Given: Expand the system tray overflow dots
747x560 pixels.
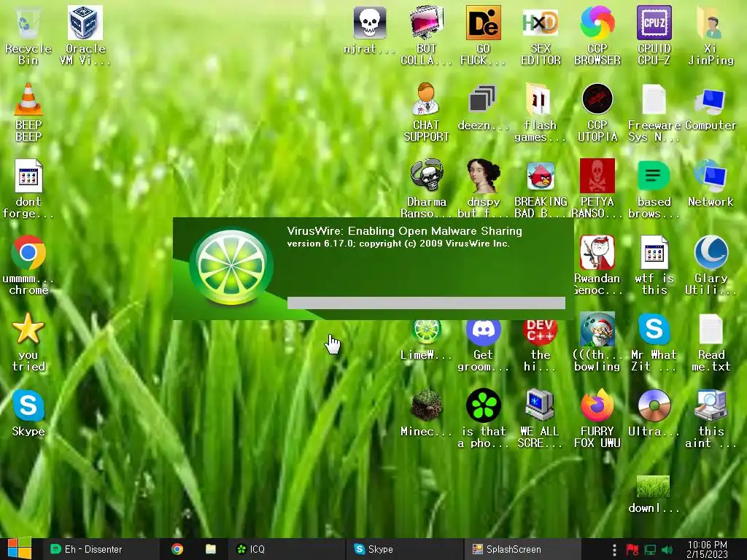Looking at the screenshot, I should [614, 550].
